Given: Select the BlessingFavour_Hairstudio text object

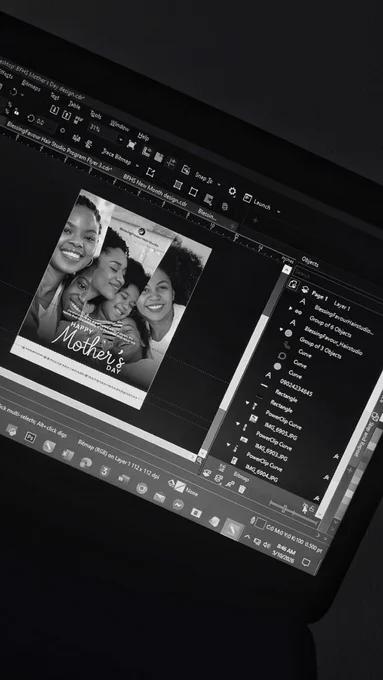Looking at the screenshot, I should pos(333,340).
